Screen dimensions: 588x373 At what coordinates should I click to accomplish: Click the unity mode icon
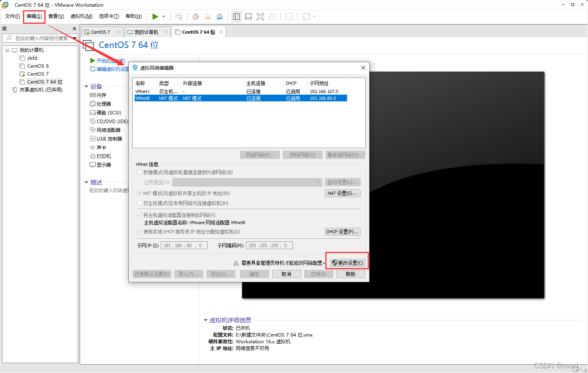coord(272,17)
